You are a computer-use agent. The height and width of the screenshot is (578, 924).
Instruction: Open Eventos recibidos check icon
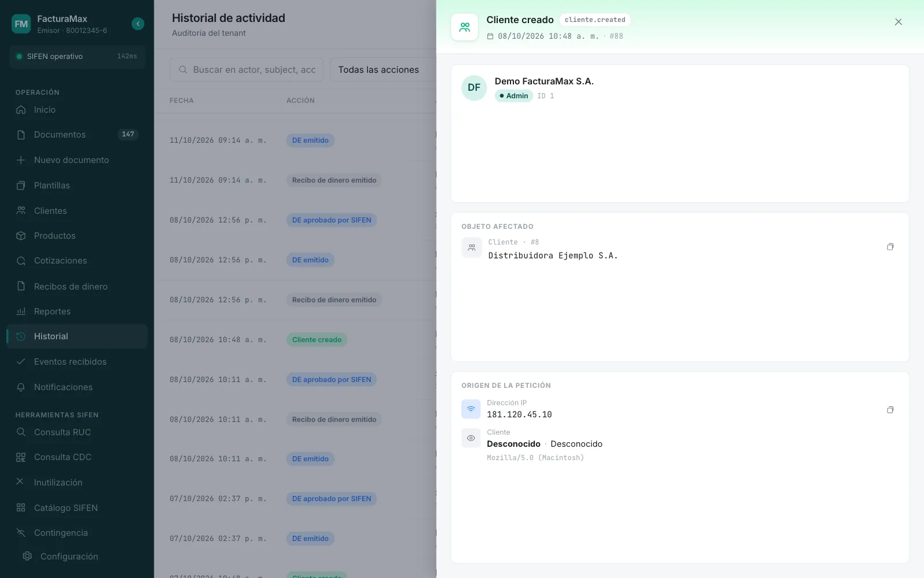21,362
